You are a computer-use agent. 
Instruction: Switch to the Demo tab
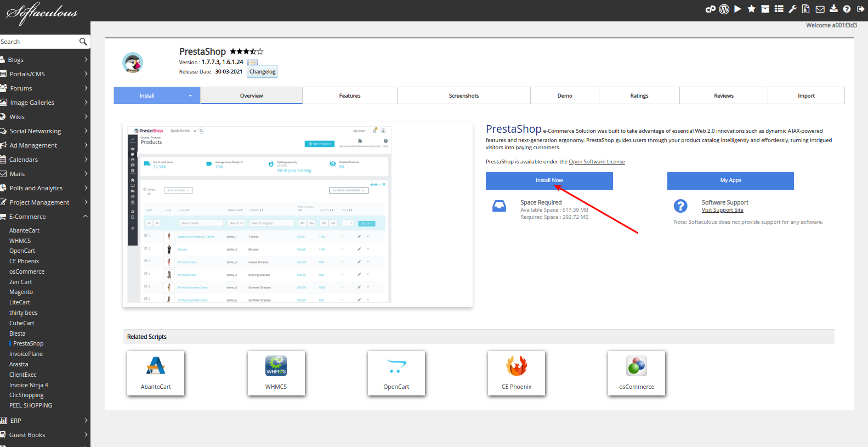(x=565, y=96)
